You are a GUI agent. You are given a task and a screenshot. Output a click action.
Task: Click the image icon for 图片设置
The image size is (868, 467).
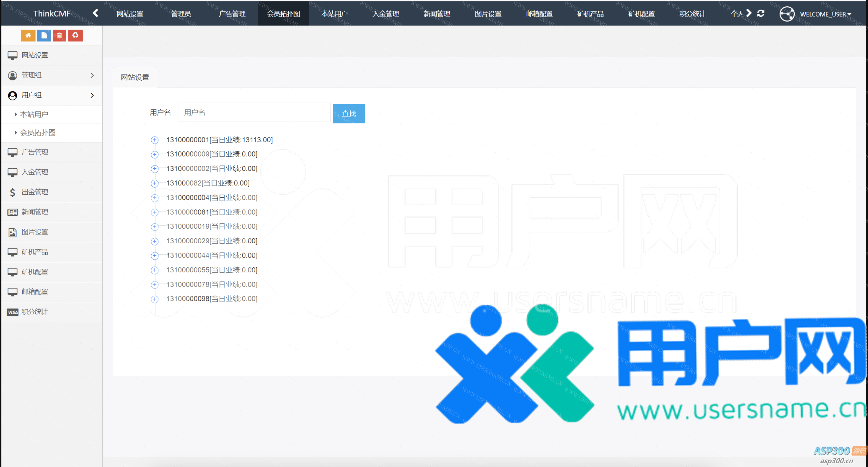point(13,232)
